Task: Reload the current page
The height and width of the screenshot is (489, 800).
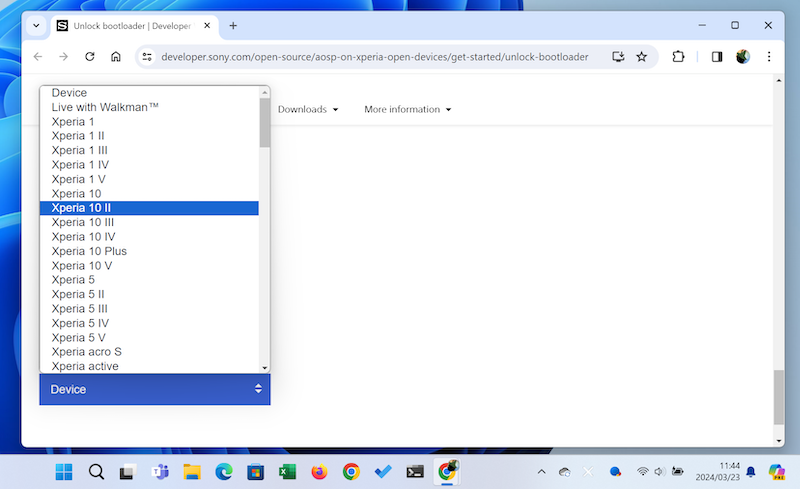Action: [90, 57]
